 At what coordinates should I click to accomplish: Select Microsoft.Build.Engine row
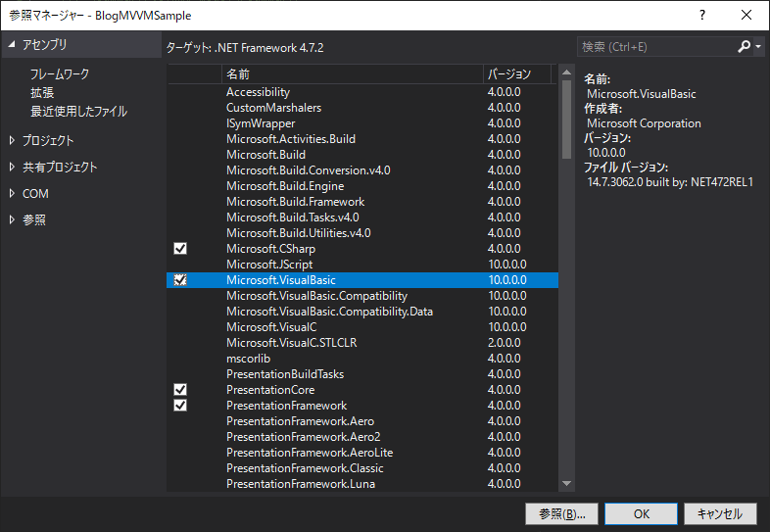coord(362,186)
